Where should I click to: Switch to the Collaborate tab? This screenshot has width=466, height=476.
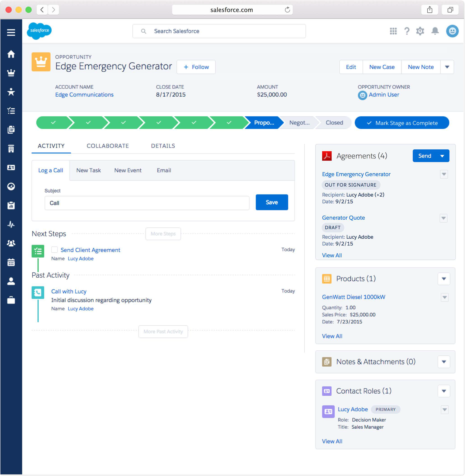coord(108,146)
